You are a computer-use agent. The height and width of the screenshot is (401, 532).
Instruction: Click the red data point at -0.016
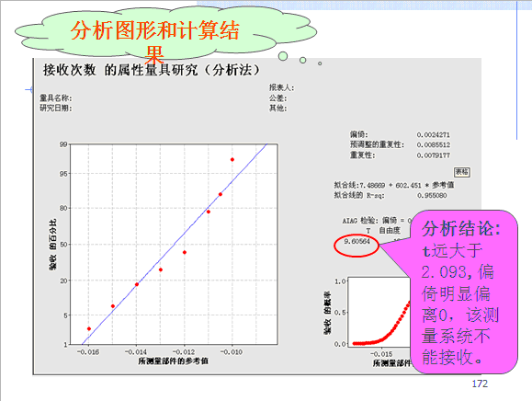[89, 328]
